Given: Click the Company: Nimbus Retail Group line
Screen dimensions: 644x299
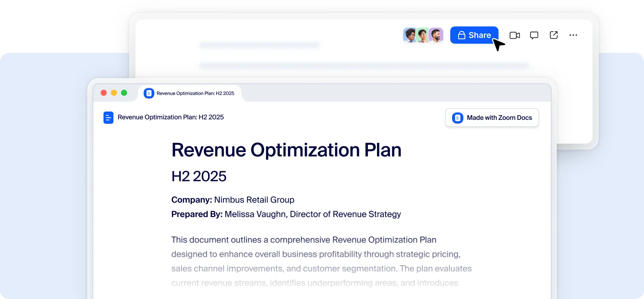Looking at the screenshot, I should (x=233, y=200).
